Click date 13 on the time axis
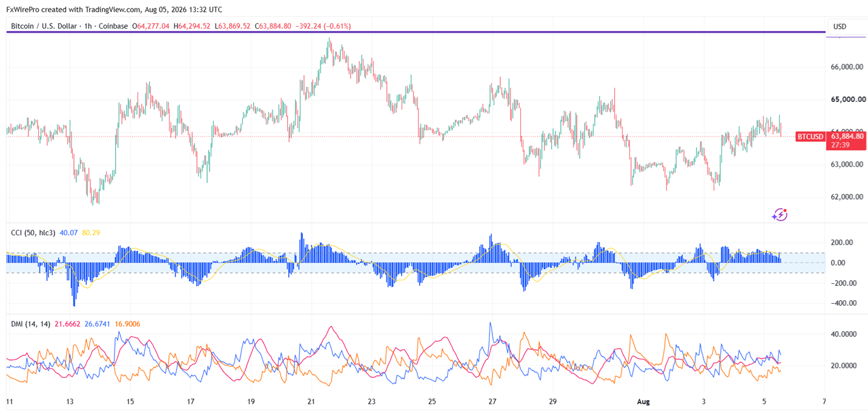 pos(70,401)
